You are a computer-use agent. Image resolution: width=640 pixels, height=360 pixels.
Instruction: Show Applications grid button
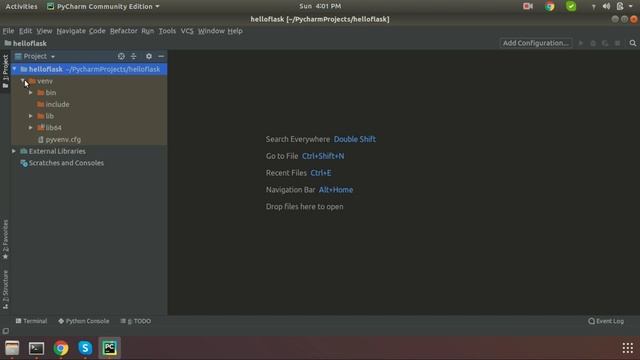(628, 348)
